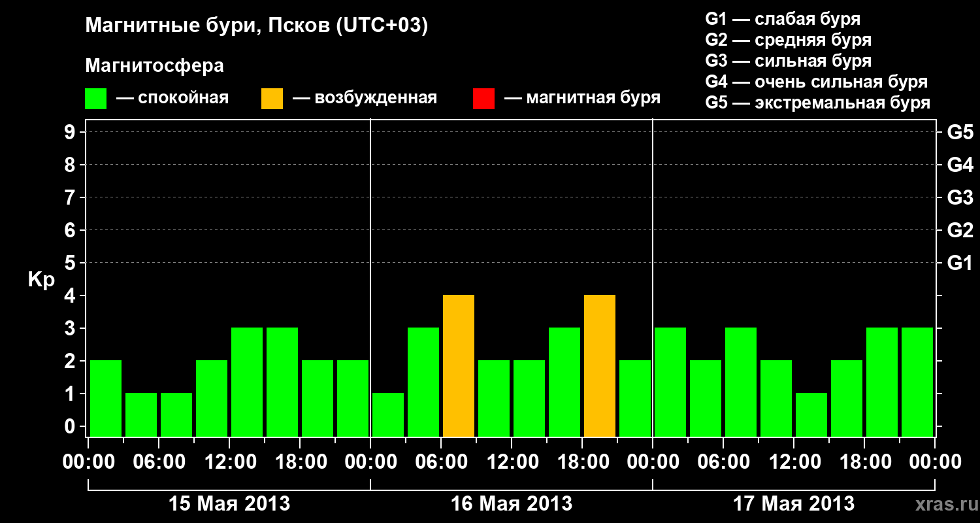980x523 pixels.
Task: Click the '06:00' time label for 15 Мая
Action: click(x=159, y=462)
